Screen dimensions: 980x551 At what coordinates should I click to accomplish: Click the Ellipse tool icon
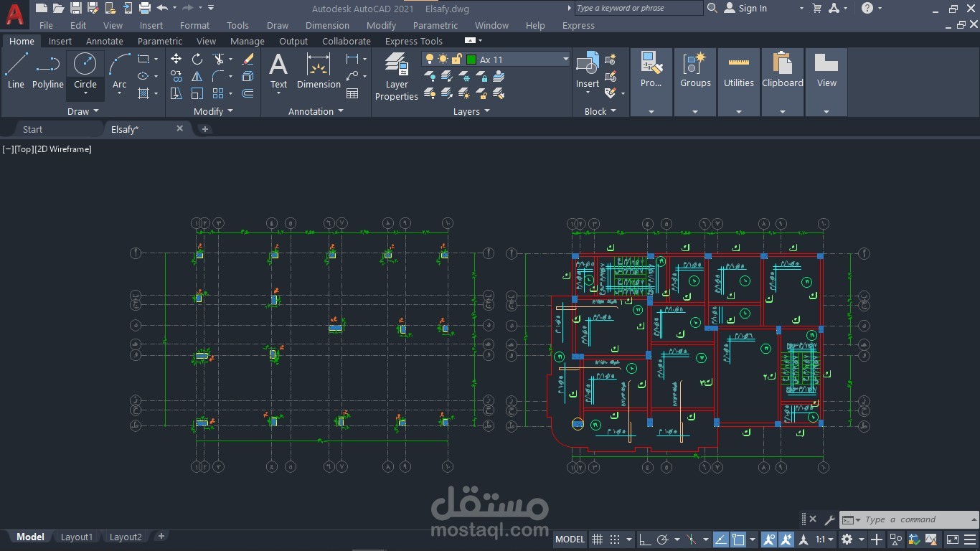tap(143, 76)
